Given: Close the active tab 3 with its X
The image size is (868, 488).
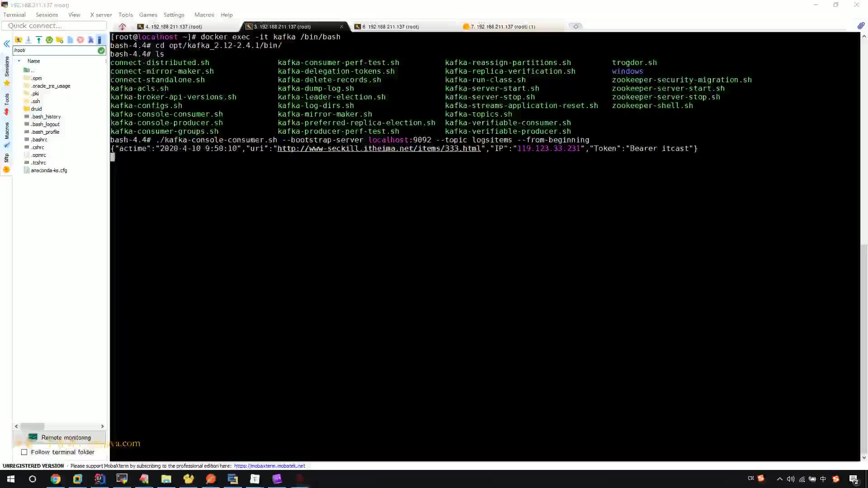Looking at the screenshot, I should pos(341,27).
